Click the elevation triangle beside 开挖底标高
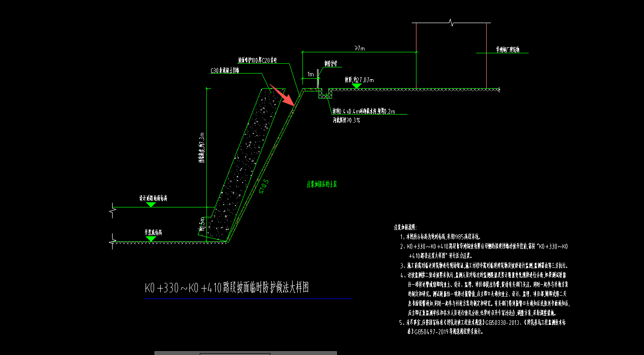This screenshot has height=355, width=644. [x=151, y=239]
